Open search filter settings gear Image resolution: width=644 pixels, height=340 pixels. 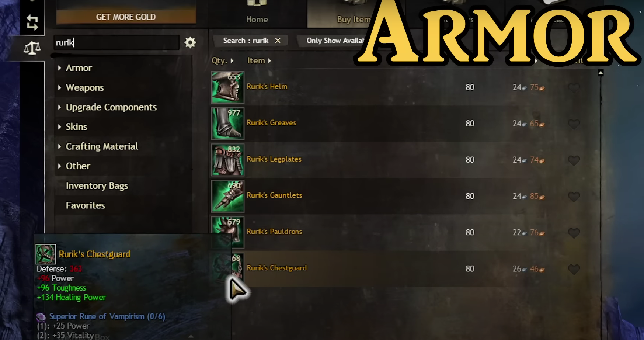click(x=190, y=42)
